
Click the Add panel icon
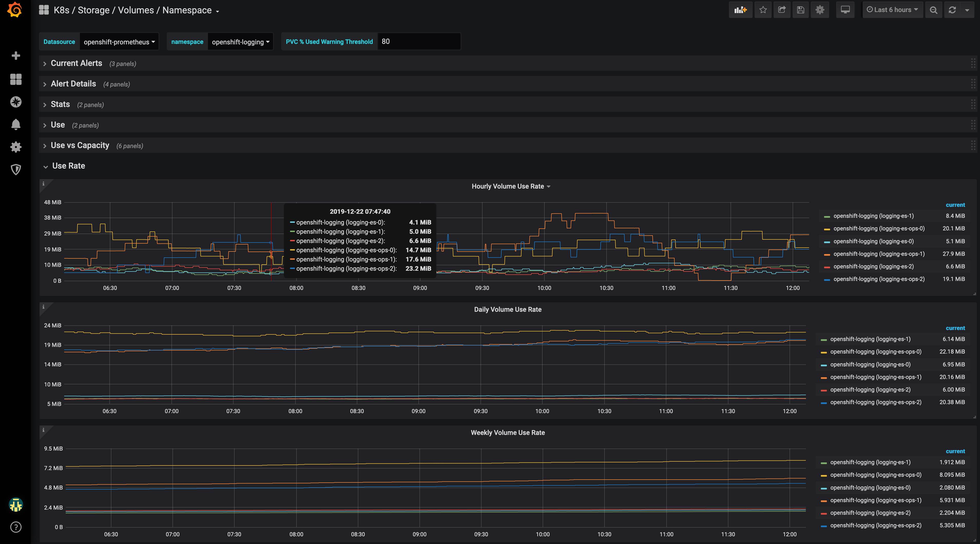tap(740, 10)
